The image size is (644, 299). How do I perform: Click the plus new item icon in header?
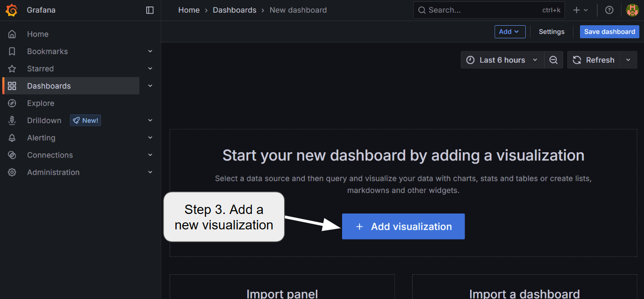click(577, 10)
